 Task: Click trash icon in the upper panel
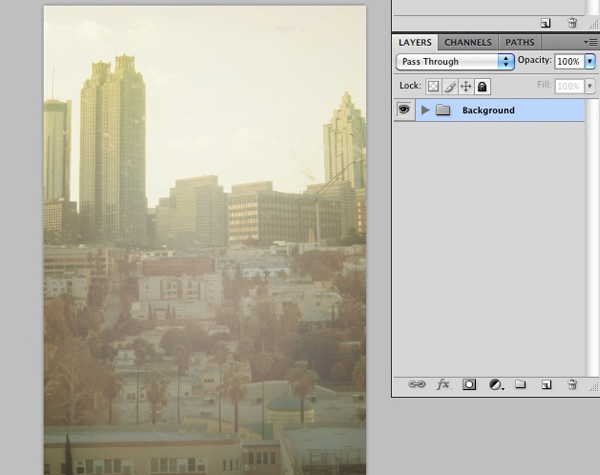pos(572,22)
